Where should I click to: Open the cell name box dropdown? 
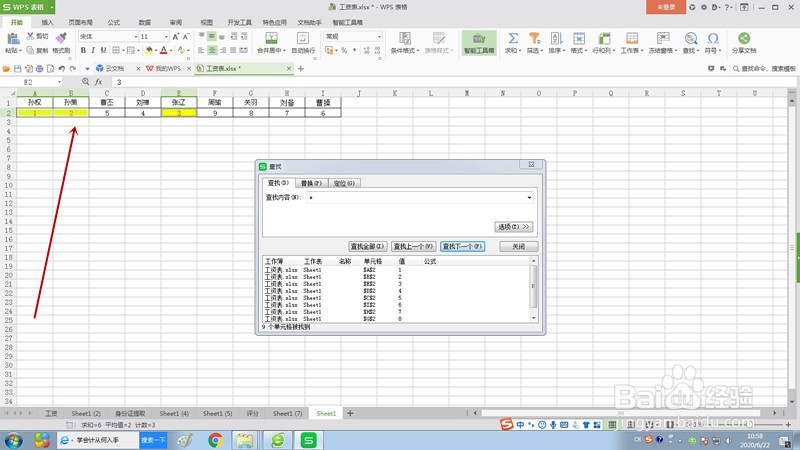pyautogui.click(x=59, y=82)
